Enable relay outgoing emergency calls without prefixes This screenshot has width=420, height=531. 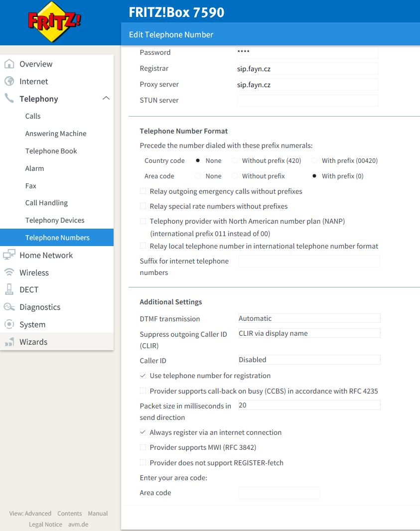click(143, 191)
